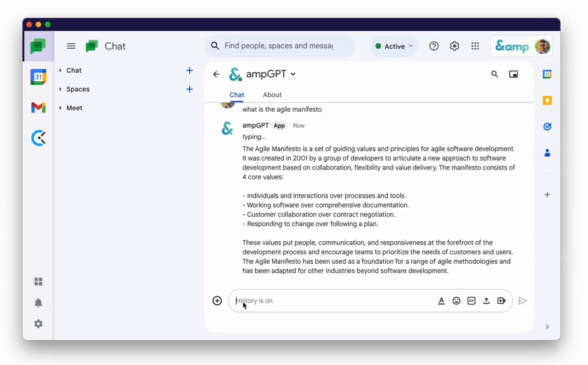Expand the Meet section arrow

click(x=61, y=107)
